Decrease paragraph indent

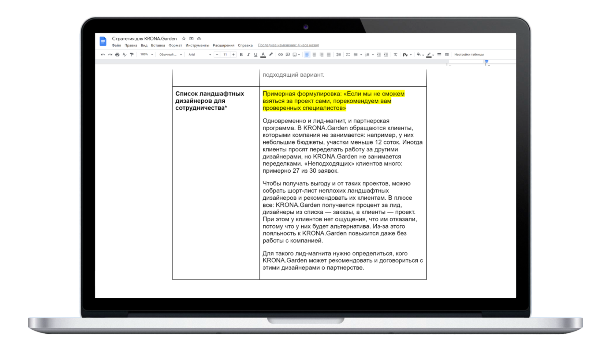click(x=379, y=55)
